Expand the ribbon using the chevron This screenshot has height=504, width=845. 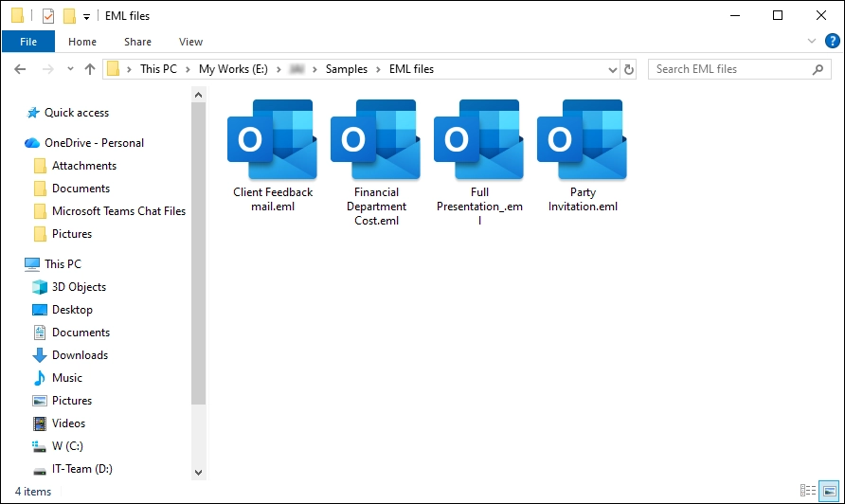click(812, 41)
